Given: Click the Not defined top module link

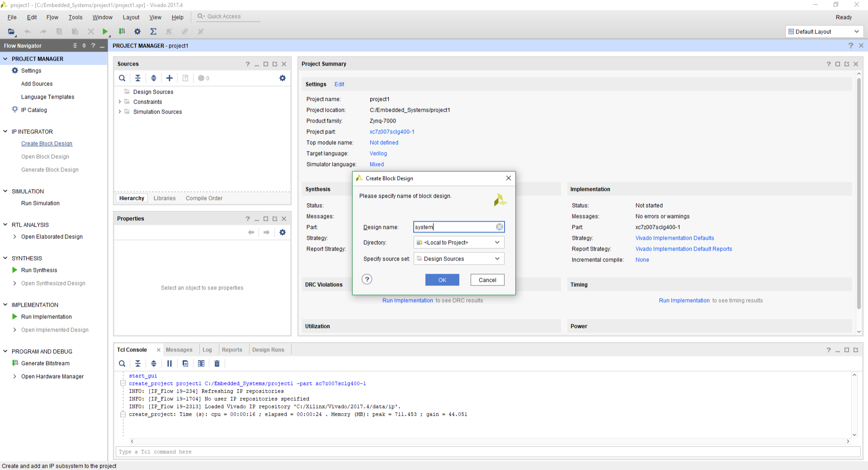Looking at the screenshot, I should pyautogui.click(x=384, y=143).
